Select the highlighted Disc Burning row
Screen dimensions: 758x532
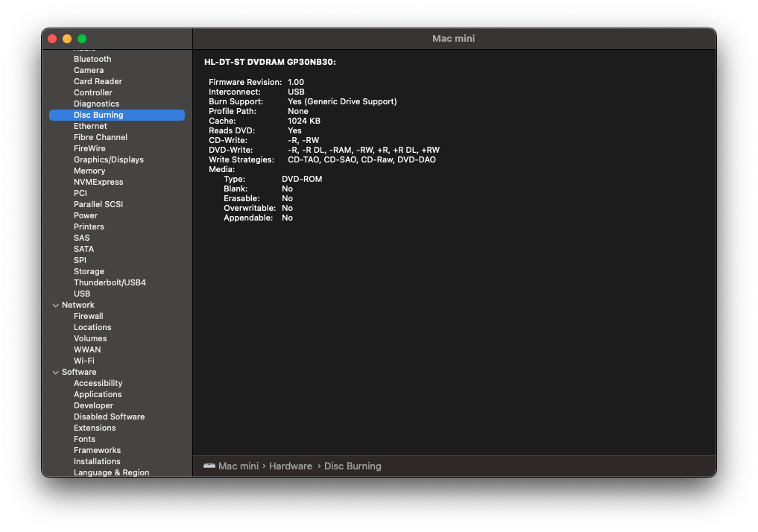pos(117,115)
